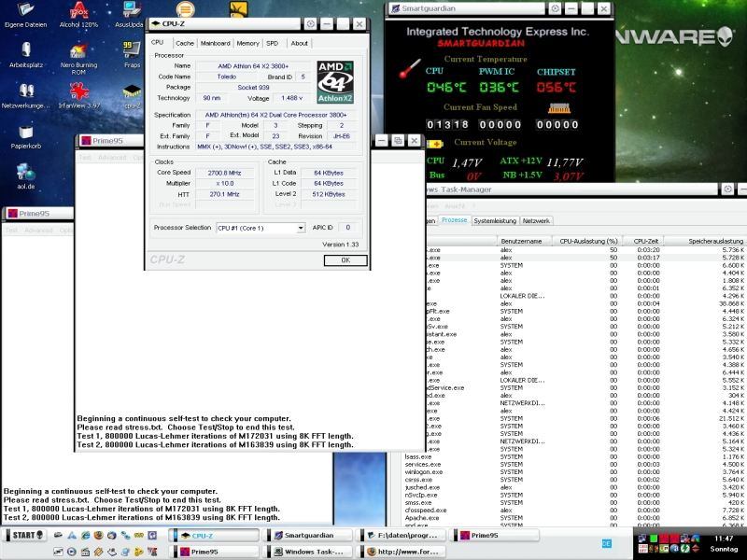The height and width of the screenshot is (560, 747).
Task: Click the thermometer icon in Smartguardian
Action: (x=410, y=68)
